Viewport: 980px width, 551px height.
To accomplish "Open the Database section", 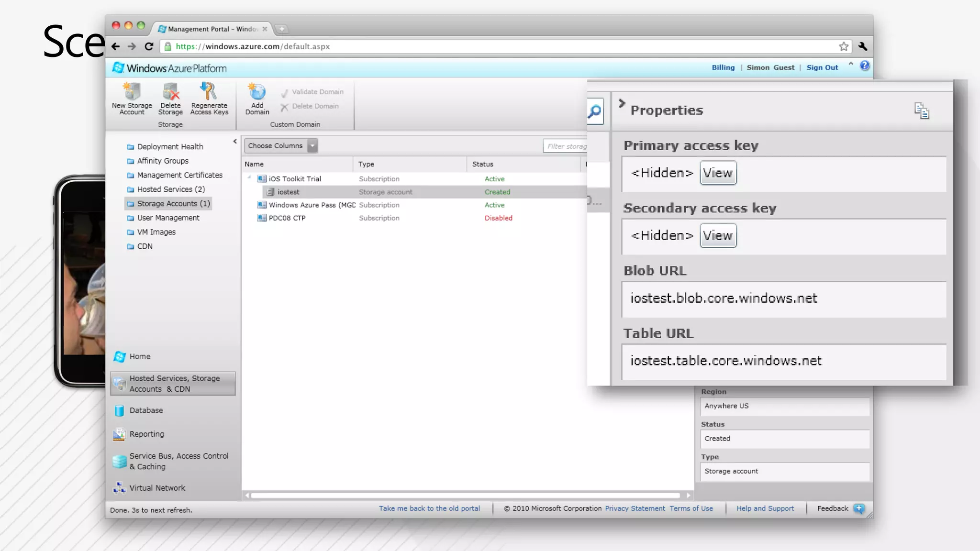I will (139, 410).
